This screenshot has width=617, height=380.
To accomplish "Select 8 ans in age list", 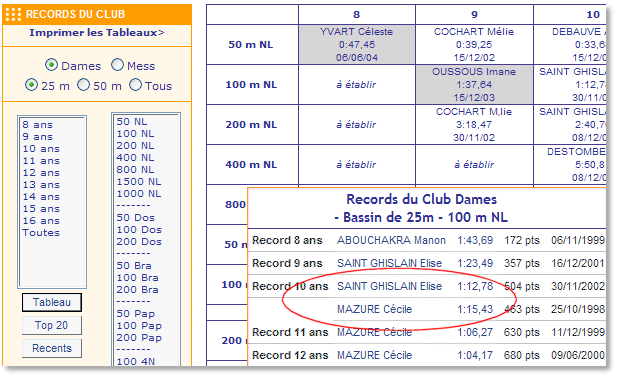I will (37, 125).
